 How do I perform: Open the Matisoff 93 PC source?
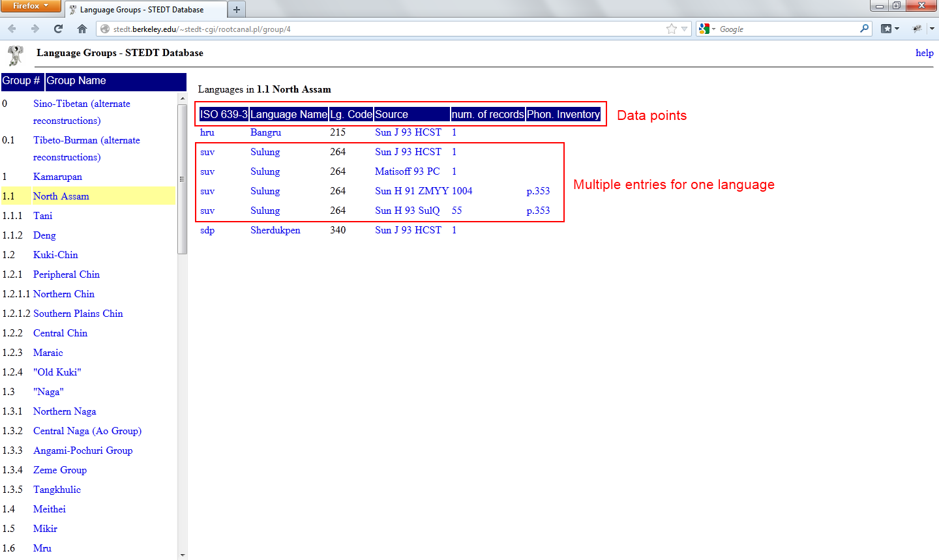407,171
